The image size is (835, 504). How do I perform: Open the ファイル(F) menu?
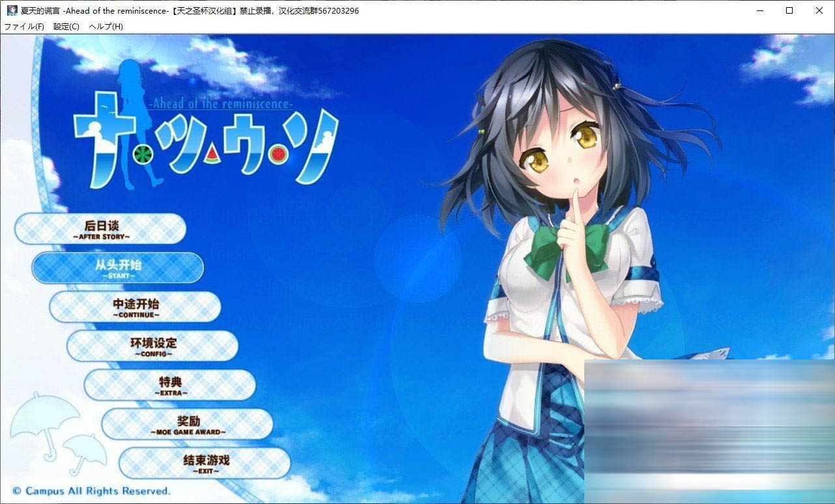(24, 27)
